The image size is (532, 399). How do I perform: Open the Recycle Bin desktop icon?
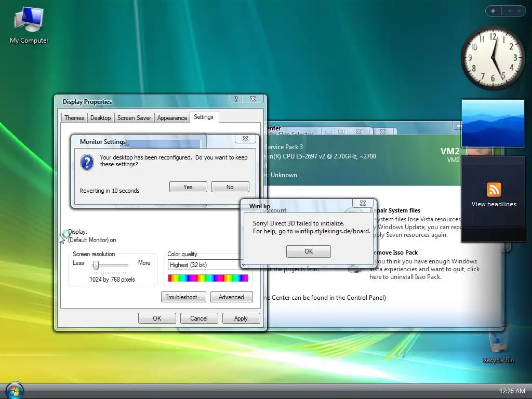pos(498,344)
